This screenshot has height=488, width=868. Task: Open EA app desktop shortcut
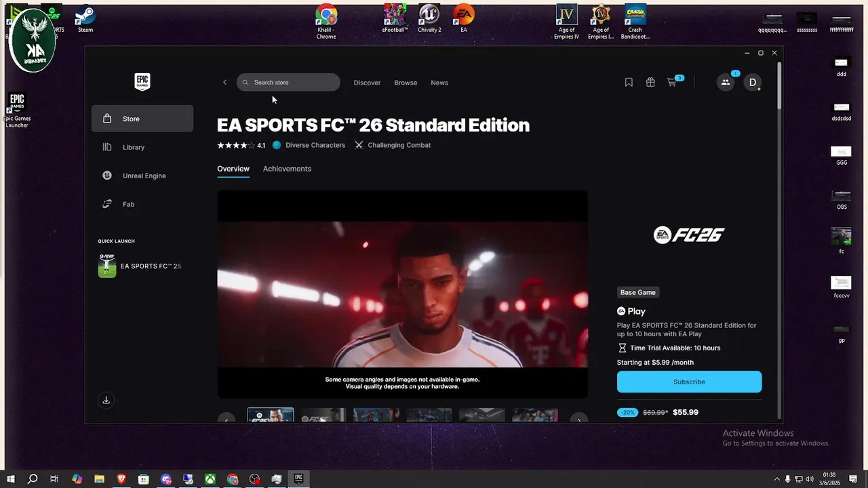(x=464, y=19)
